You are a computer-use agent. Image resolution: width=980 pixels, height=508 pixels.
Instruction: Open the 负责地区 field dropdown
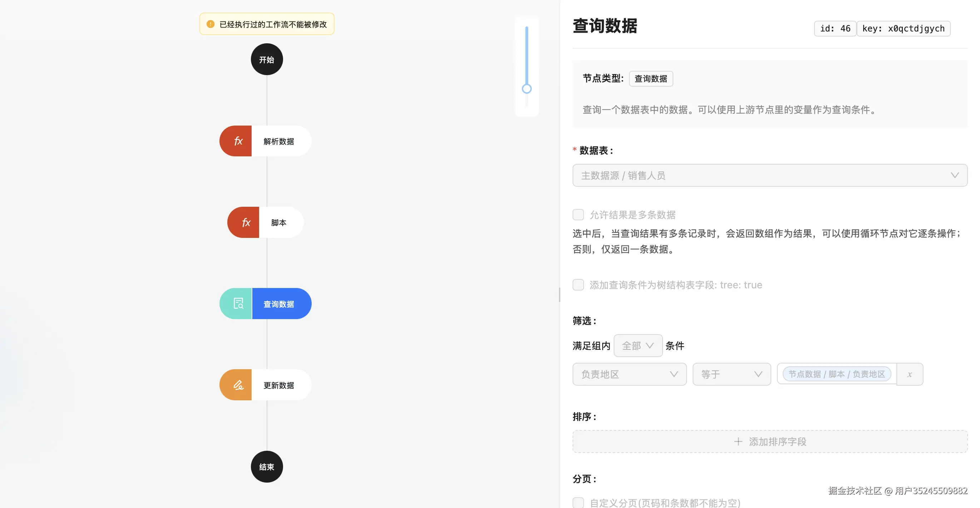[630, 374]
